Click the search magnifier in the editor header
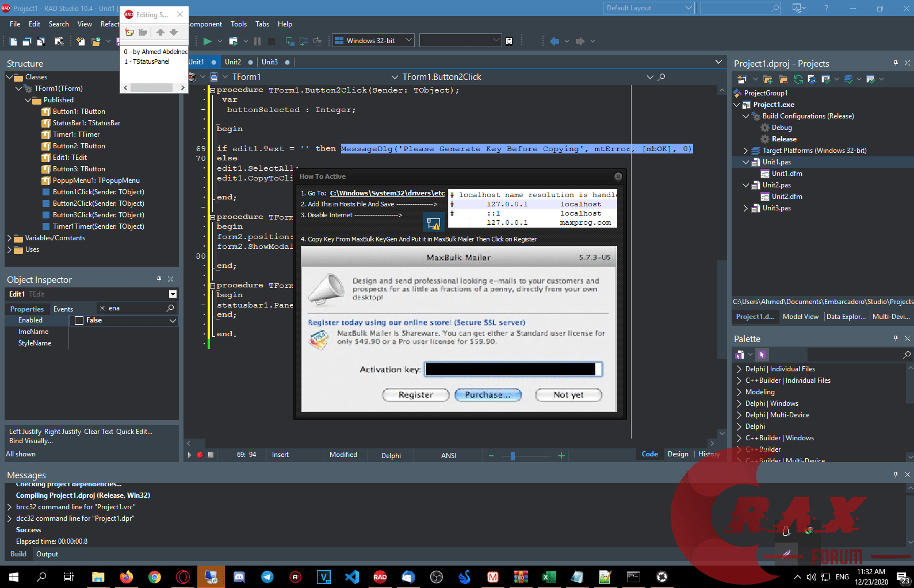The image size is (914, 588). click(661, 77)
